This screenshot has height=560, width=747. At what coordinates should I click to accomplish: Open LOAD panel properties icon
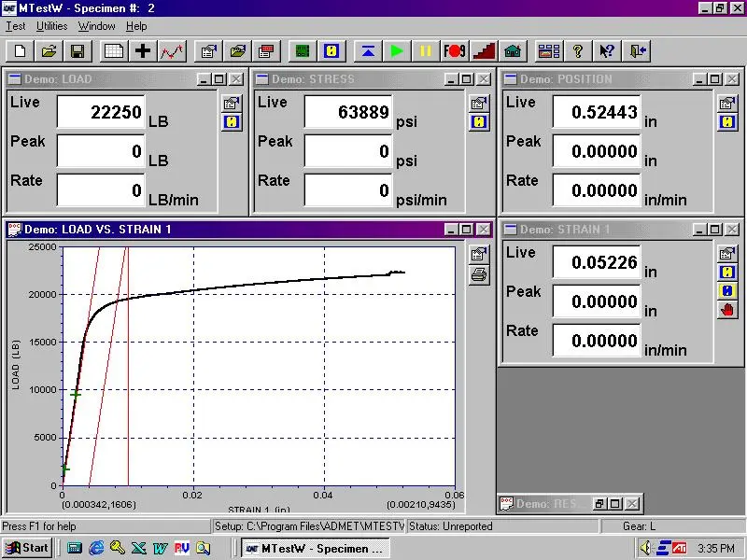(x=232, y=103)
